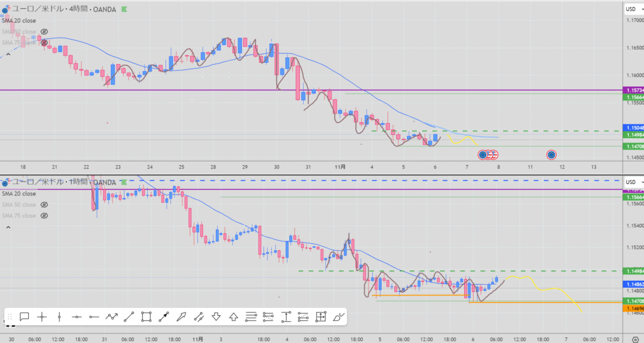Show SMA 50 on the 1-hour chart
Image resolution: width=644 pixels, height=343 pixels.
(x=44, y=205)
